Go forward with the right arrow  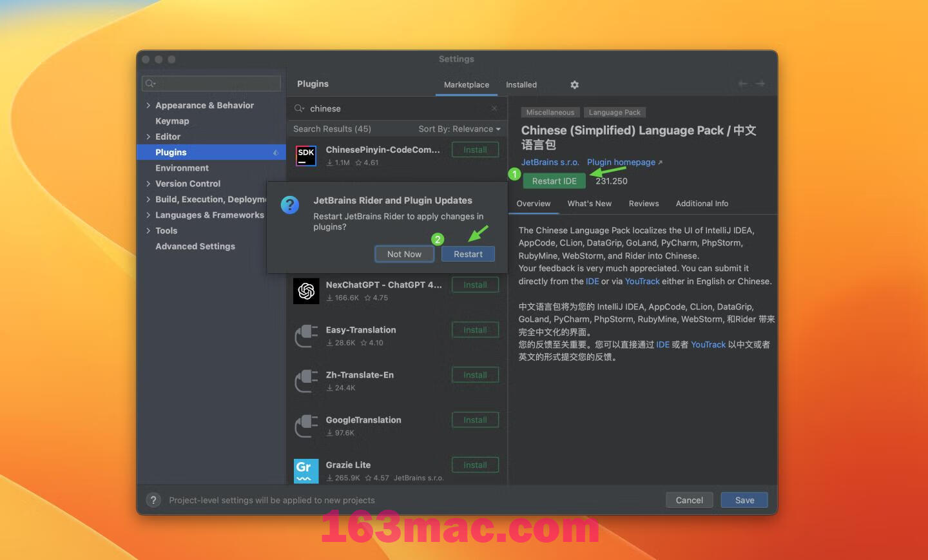tap(760, 84)
